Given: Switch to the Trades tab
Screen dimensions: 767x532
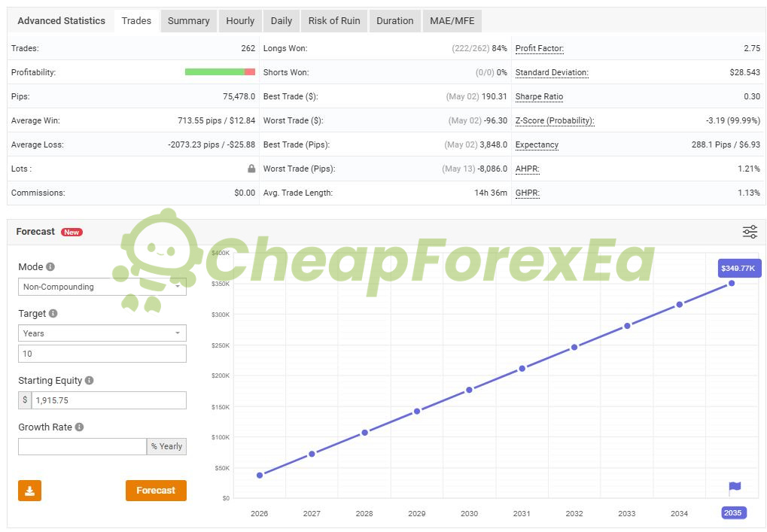Looking at the screenshot, I should [136, 21].
